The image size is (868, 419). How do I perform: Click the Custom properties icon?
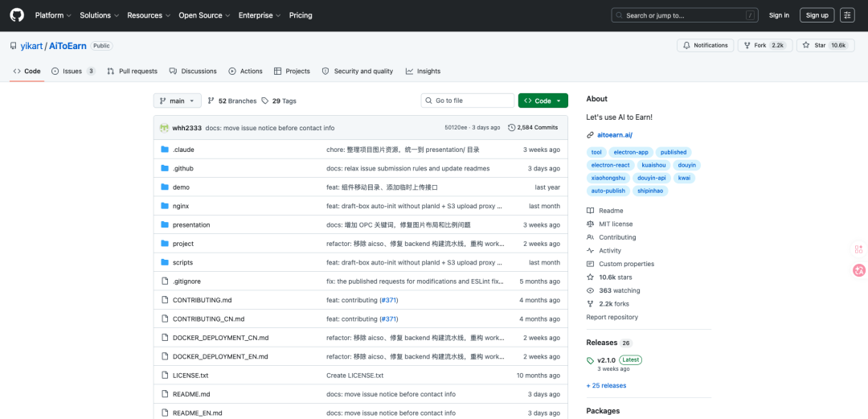pos(590,264)
